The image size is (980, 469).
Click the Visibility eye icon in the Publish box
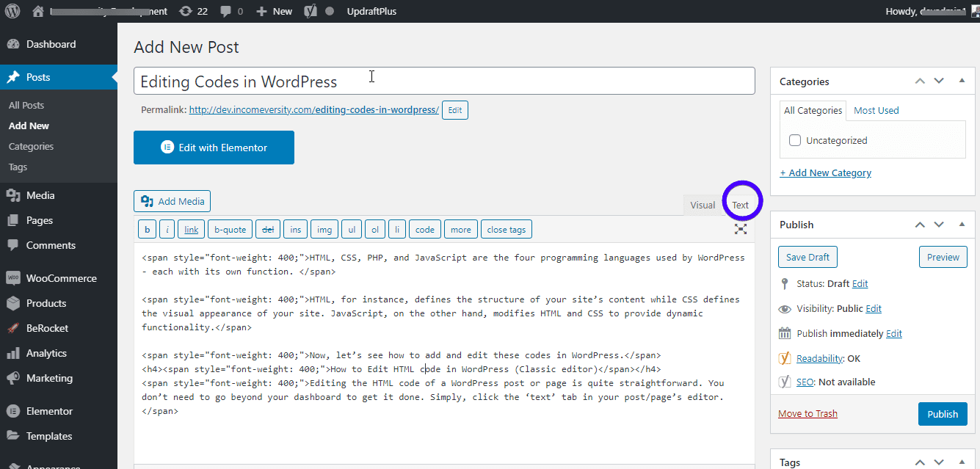[x=785, y=308]
